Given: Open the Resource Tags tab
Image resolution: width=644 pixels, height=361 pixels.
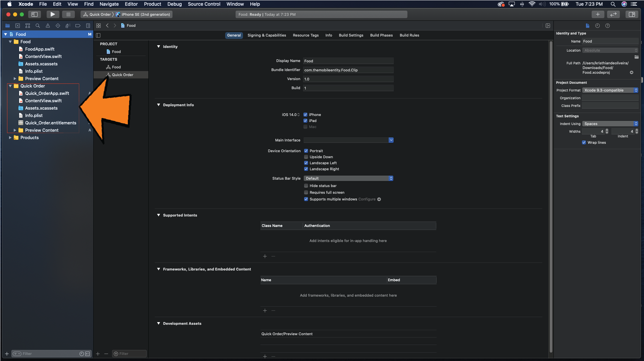Looking at the screenshot, I should 305,35.
